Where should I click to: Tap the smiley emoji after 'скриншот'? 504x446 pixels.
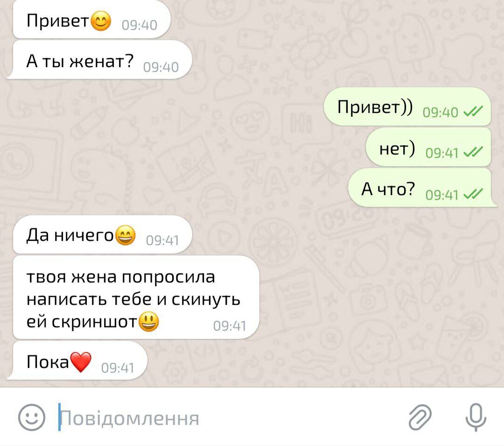click(148, 322)
